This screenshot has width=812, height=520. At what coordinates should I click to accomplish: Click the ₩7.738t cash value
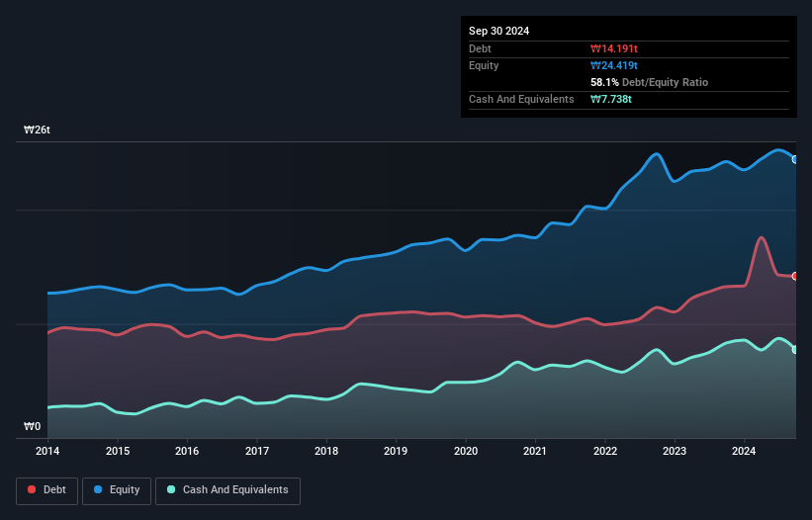coord(611,99)
